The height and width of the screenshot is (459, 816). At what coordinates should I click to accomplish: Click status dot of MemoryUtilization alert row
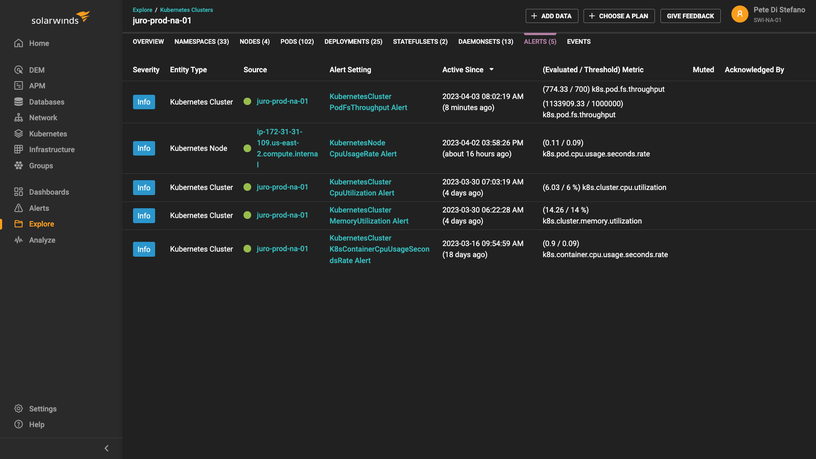pyautogui.click(x=247, y=215)
